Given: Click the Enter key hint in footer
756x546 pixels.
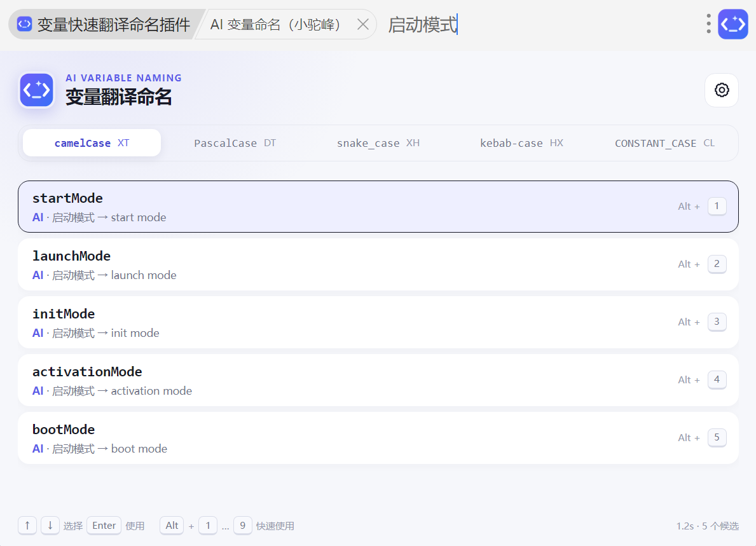Looking at the screenshot, I should coord(104,526).
